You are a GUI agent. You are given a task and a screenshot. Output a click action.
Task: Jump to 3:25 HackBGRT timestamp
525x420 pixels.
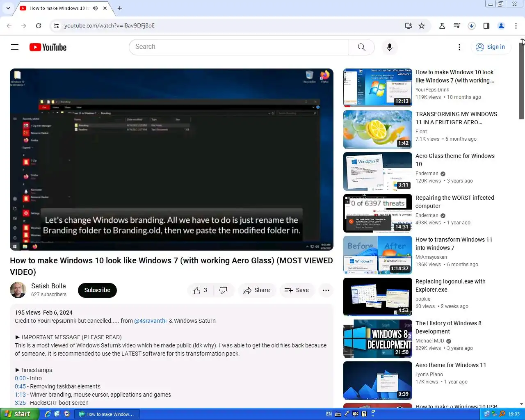[x=20, y=403]
